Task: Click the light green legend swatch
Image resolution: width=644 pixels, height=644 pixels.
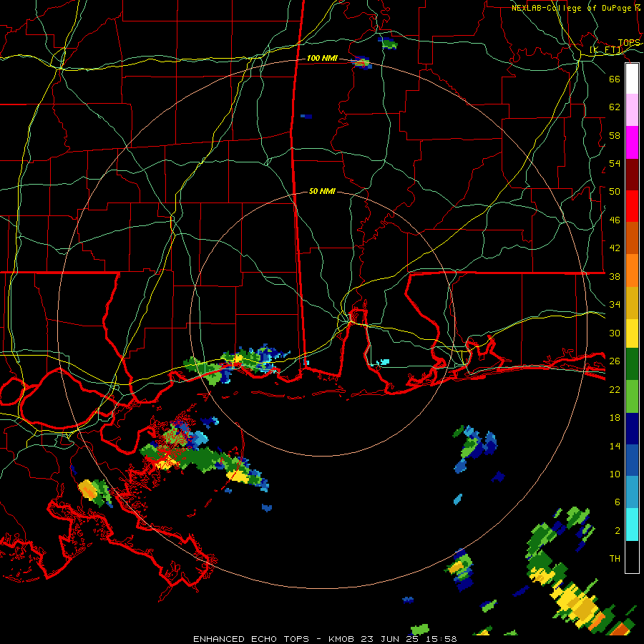Action: [632, 396]
